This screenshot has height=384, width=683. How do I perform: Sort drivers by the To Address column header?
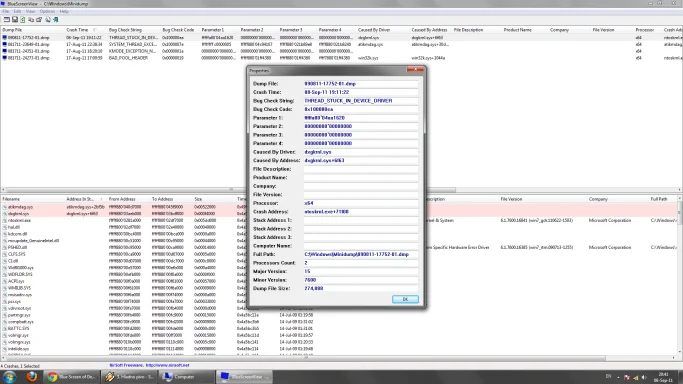(171, 199)
